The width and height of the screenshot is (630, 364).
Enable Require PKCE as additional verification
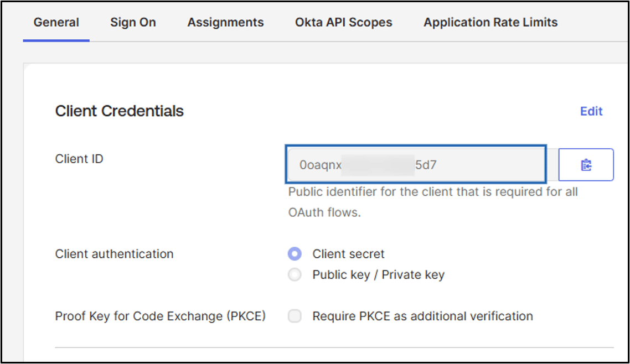(295, 316)
